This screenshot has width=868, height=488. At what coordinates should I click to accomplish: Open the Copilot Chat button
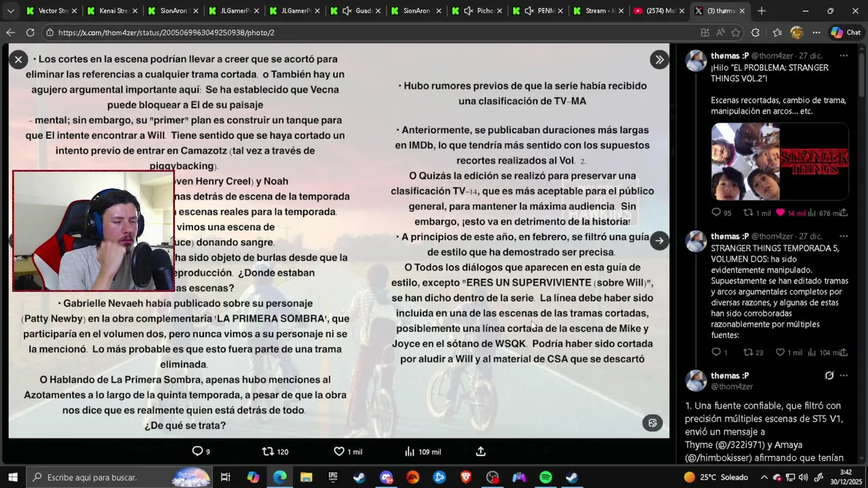pos(846,33)
